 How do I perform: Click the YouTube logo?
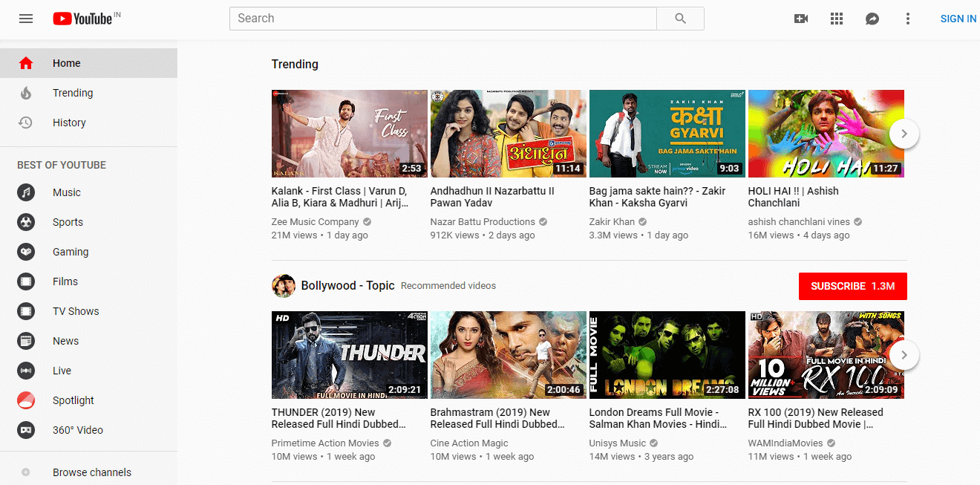click(81, 19)
